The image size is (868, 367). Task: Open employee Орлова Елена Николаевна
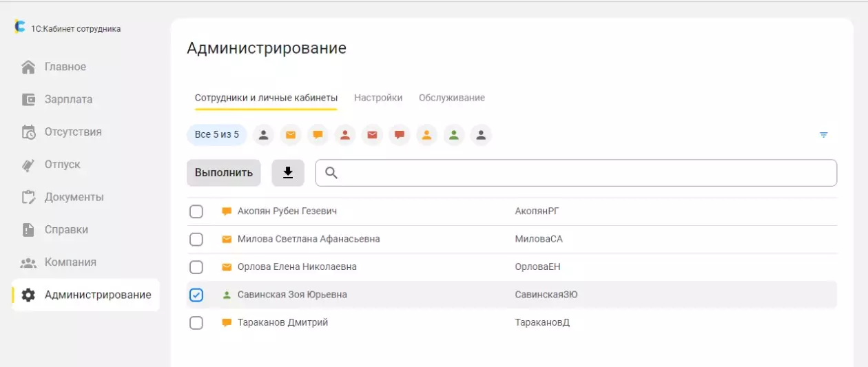[297, 266]
